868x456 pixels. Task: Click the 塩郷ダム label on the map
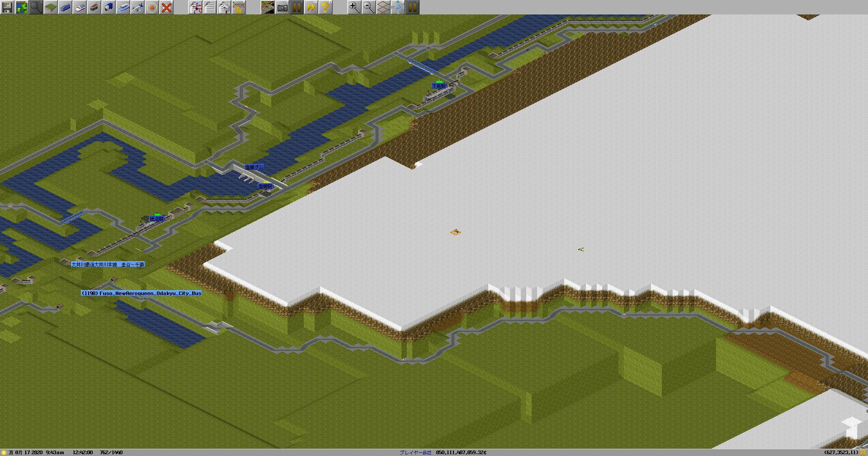(x=254, y=167)
